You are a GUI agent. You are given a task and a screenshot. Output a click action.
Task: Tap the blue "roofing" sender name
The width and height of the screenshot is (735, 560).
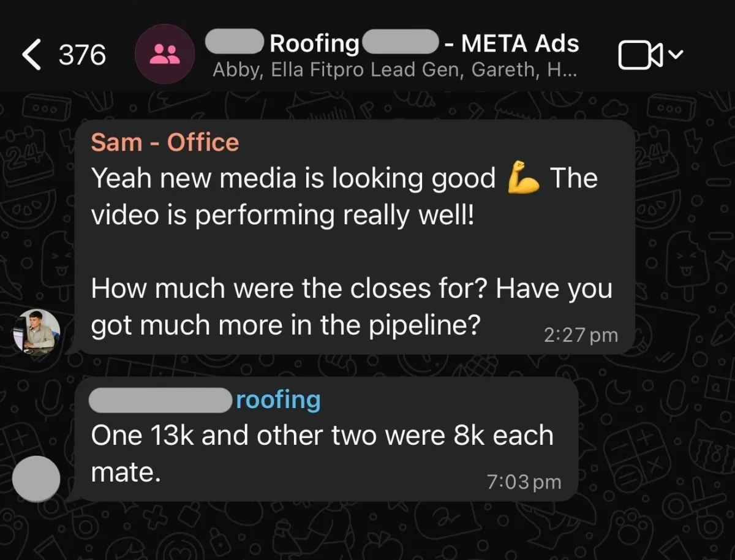[278, 400]
